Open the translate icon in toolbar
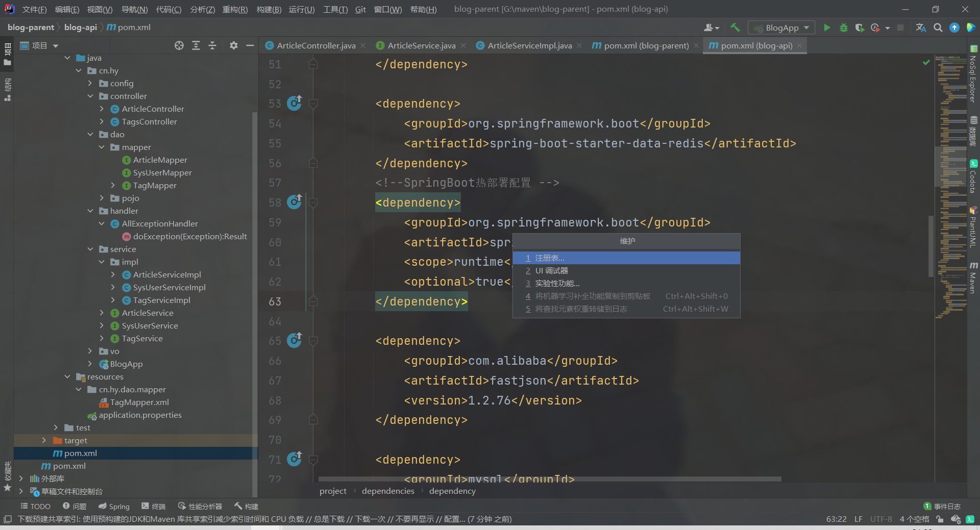This screenshot has height=530, width=980. [x=921, y=28]
